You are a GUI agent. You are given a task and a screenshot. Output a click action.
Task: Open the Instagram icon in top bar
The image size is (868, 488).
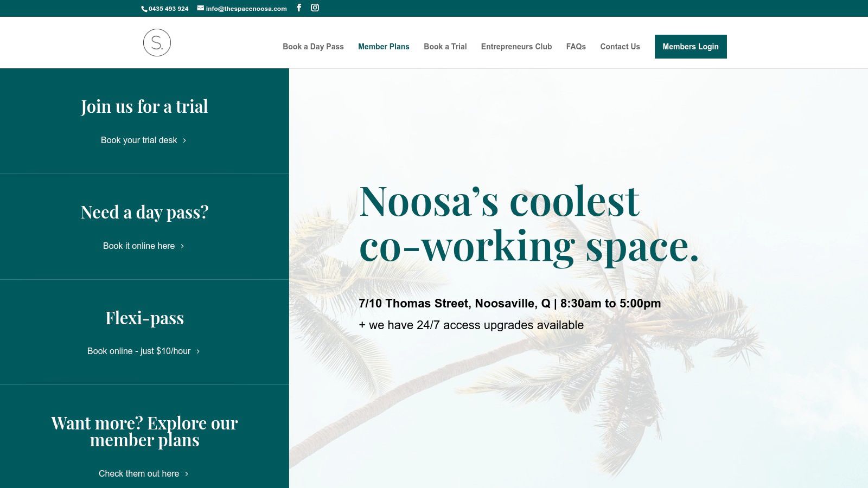[x=315, y=8]
